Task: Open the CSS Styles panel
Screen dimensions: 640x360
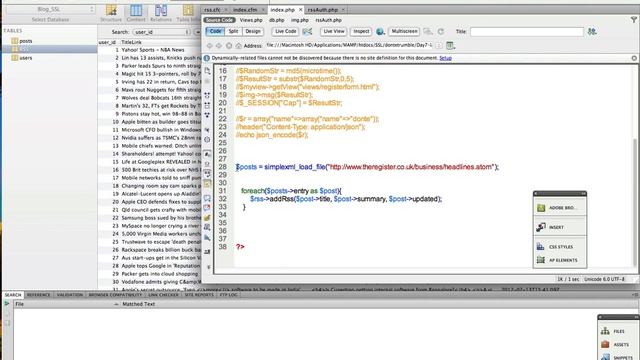Action: 560,247
